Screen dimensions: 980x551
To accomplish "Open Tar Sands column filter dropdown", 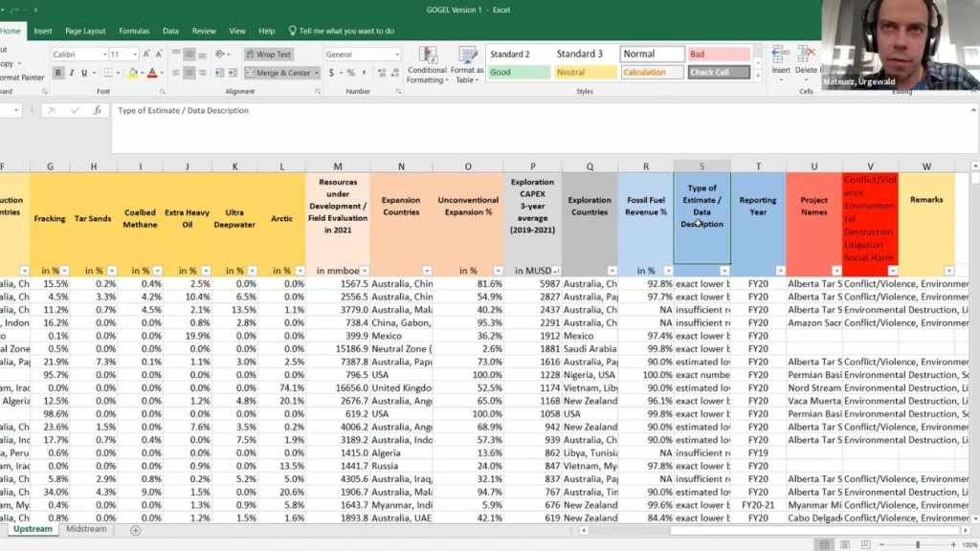I will click(x=111, y=271).
